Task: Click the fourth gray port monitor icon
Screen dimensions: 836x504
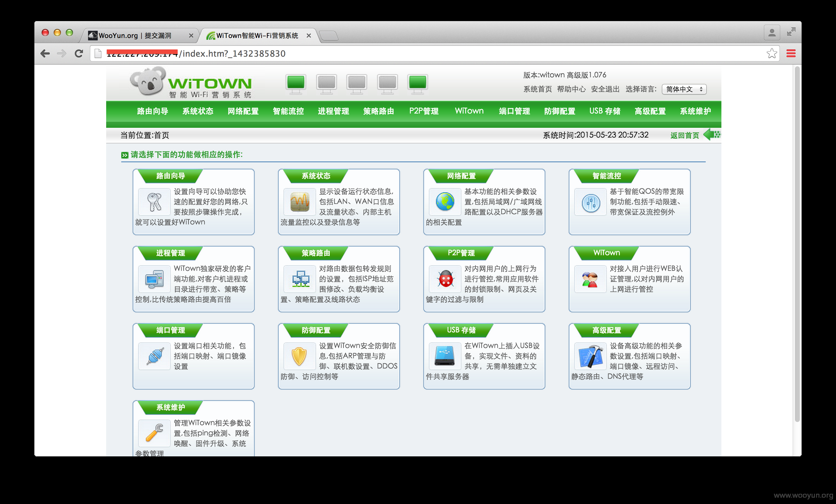Action: point(387,84)
